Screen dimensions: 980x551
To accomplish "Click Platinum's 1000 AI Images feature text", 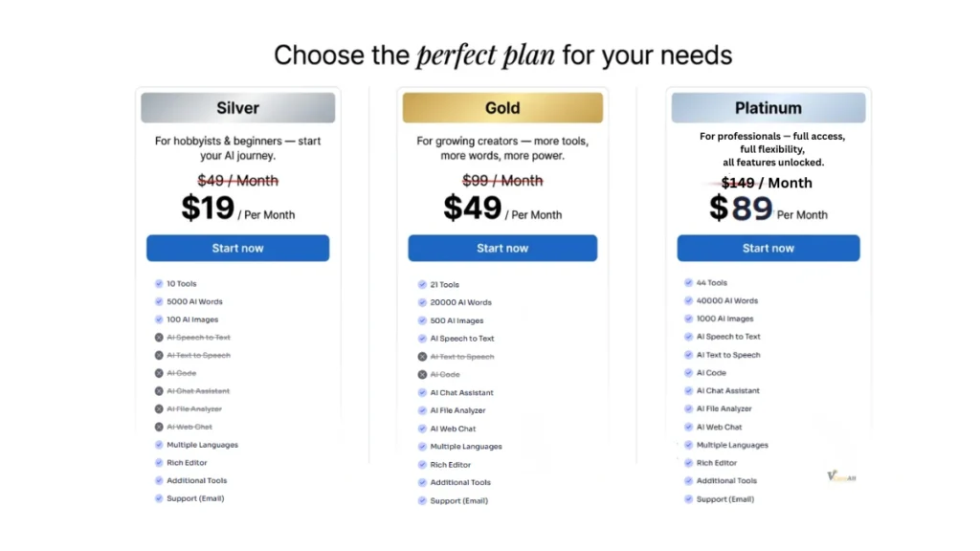I will click(724, 319).
